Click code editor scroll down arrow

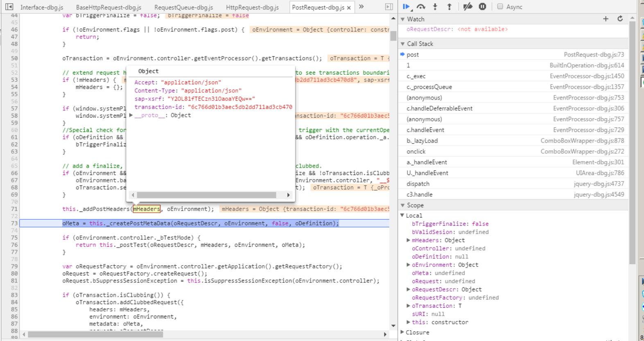pos(393,326)
